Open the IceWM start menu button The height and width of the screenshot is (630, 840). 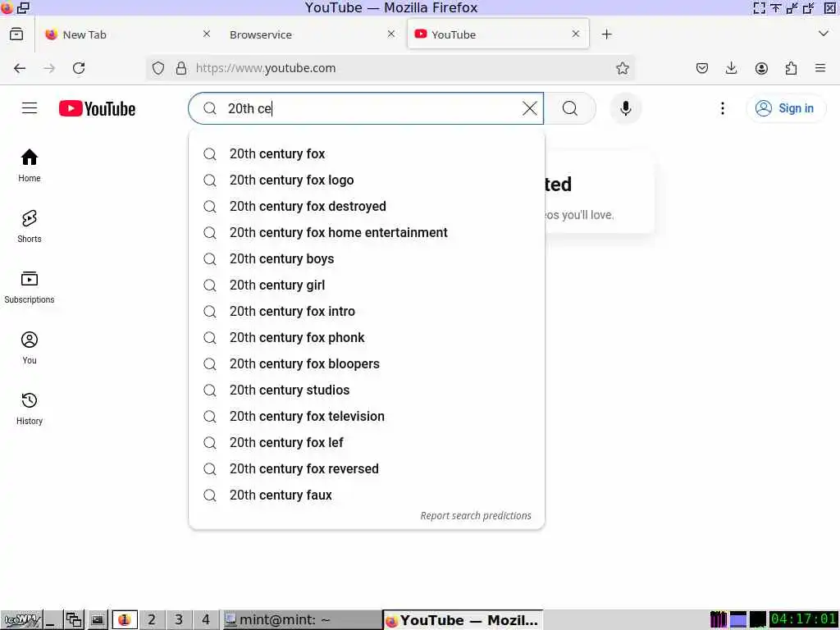(x=21, y=620)
